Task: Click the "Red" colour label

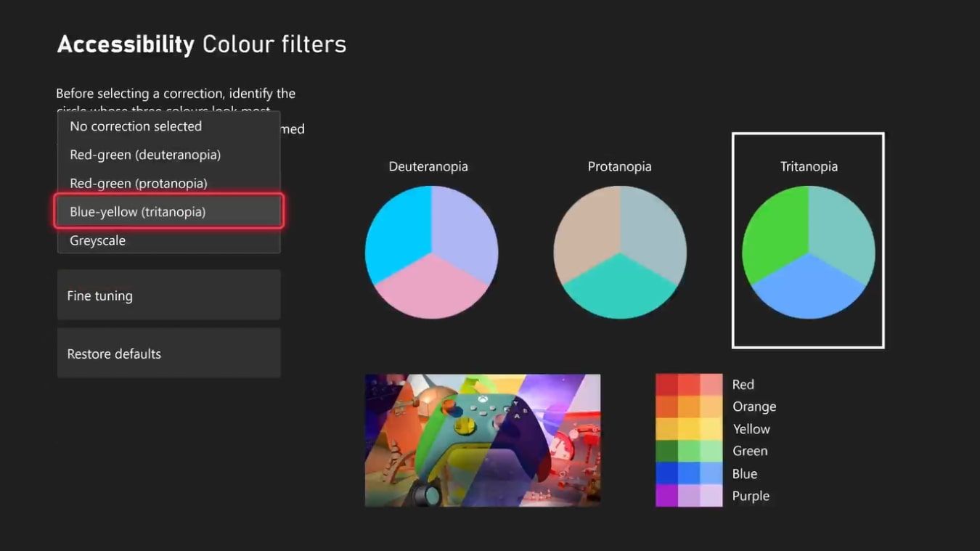Action: coord(743,385)
